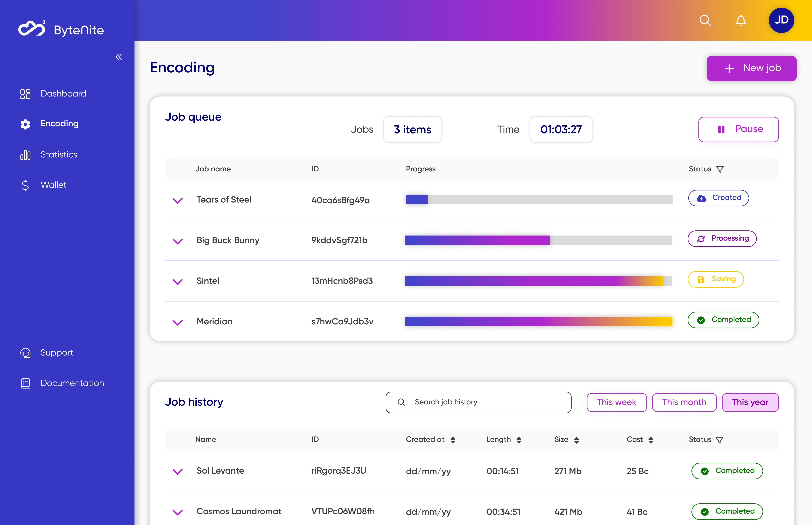The height and width of the screenshot is (525, 812).
Task: Expand the Big Buck Bunny job row
Action: pos(177,241)
